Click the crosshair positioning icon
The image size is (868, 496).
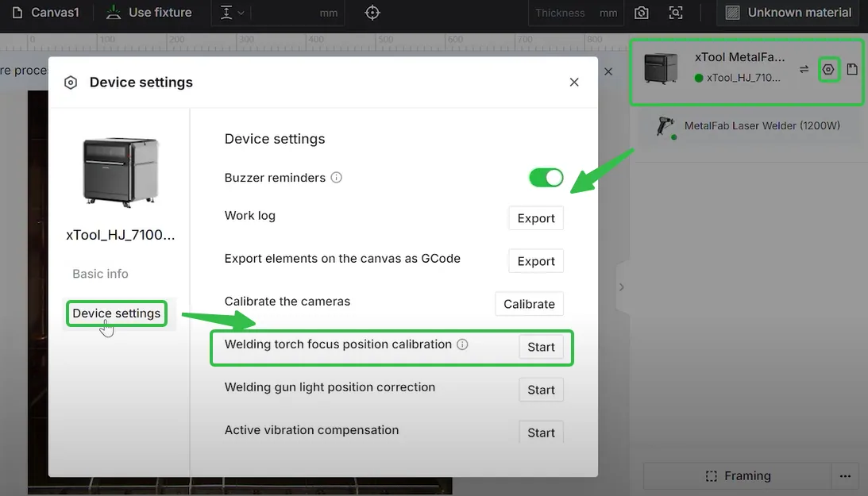(372, 12)
